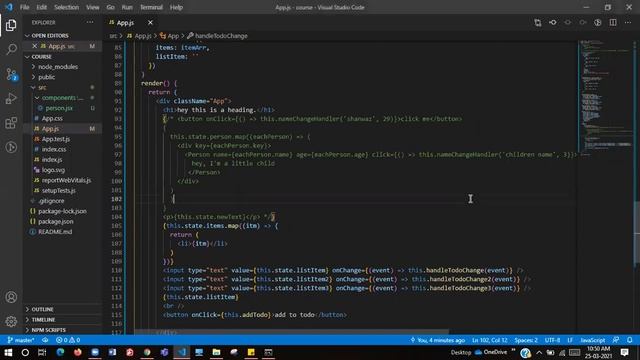
Task: Click the horizontal editor scrollbar
Action: coord(292,332)
